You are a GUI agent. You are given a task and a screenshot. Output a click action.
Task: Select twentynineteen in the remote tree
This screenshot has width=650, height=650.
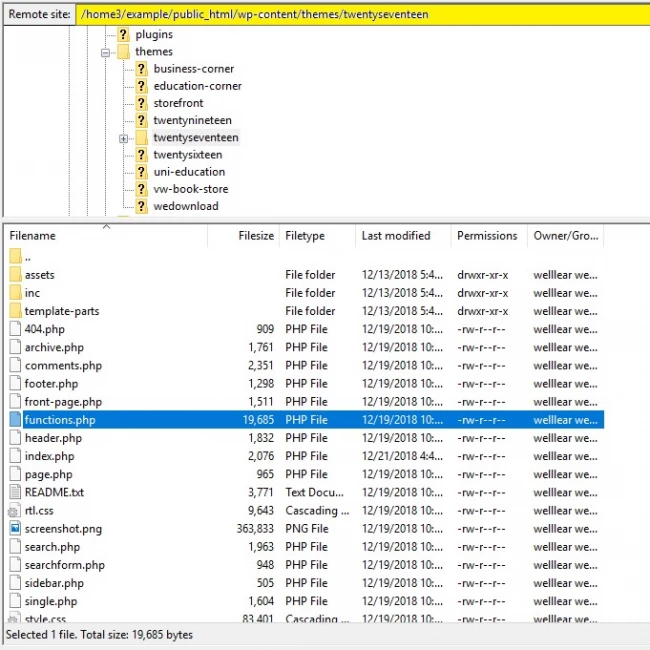[x=192, y=120]
